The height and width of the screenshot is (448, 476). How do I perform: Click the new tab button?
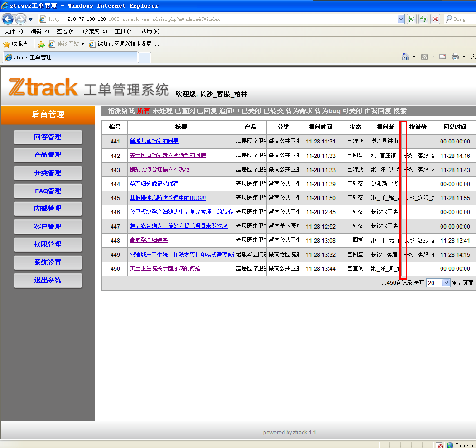pyautogui.click(x=144, y=57)
